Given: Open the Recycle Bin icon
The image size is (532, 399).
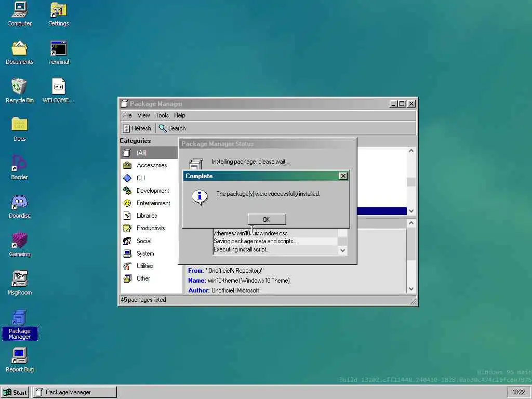Looking at the screenshot, I should (19, 91).
